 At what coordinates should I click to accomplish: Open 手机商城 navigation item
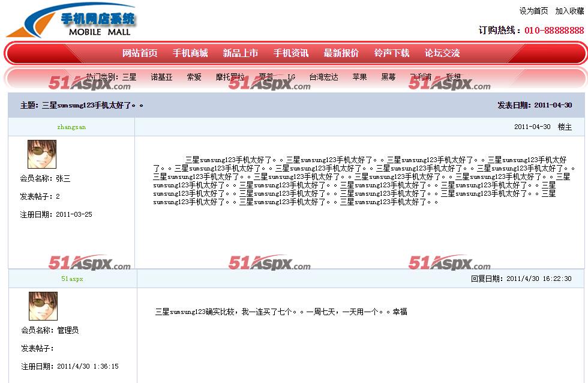(190, 53)
